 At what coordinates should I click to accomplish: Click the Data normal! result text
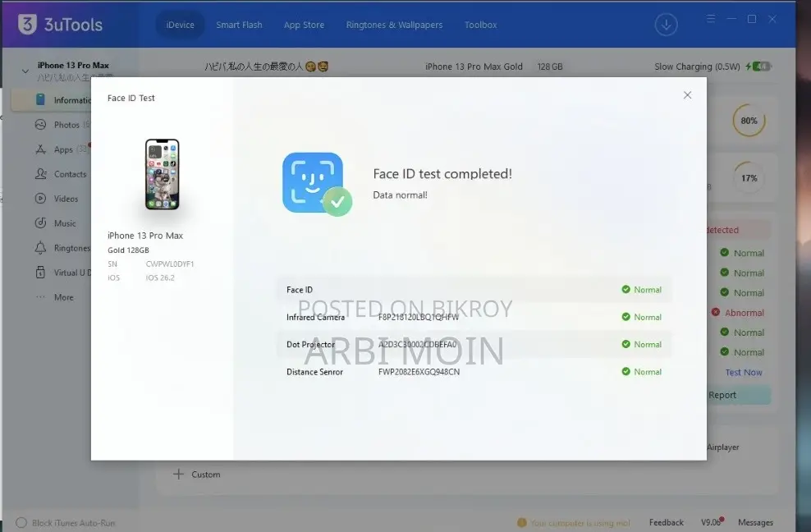(400, 195)
